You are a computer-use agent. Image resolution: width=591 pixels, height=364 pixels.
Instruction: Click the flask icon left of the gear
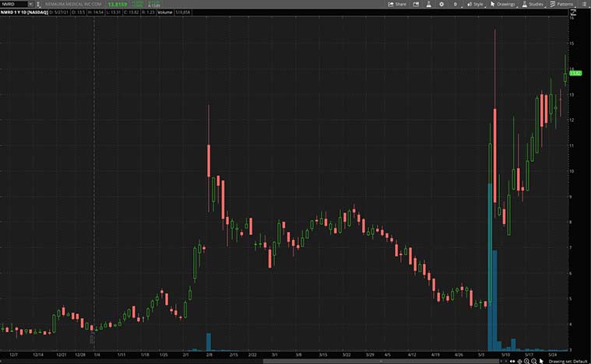428,4
